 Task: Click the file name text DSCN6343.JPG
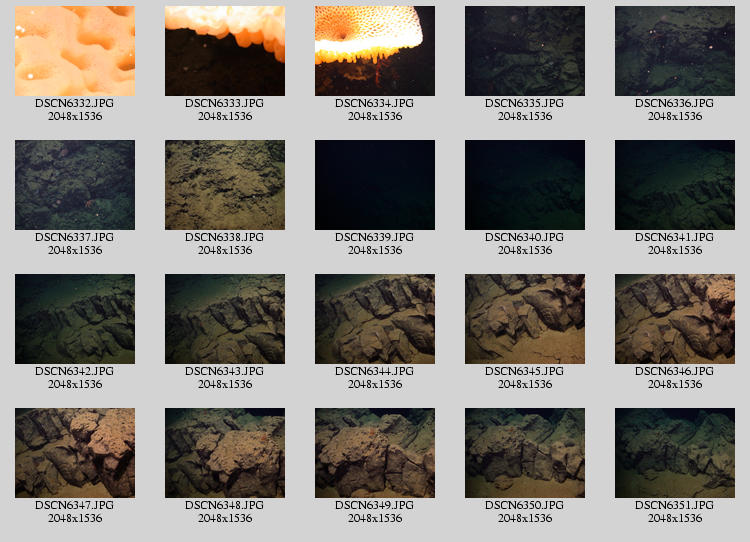pyautogui.click(x=225, y=371)
